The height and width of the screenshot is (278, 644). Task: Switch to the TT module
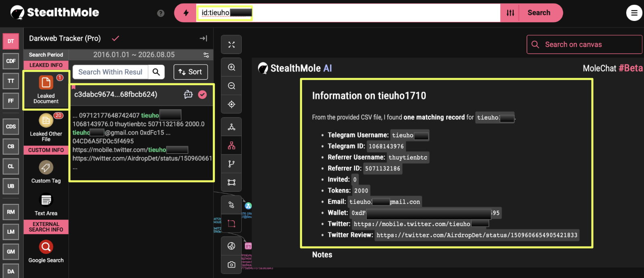click(11, 81)
